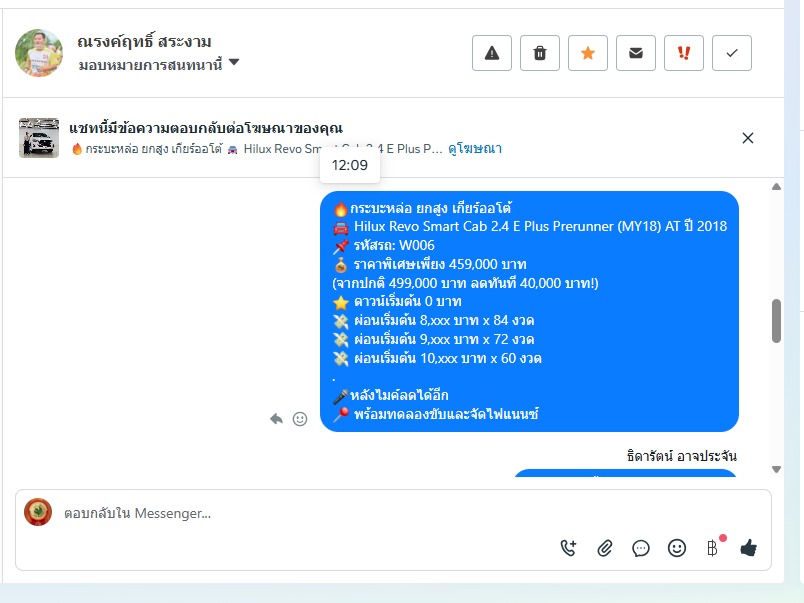Start a call with phone plus icon
This screenshot has height=603, width=804.
pos(568,548)
